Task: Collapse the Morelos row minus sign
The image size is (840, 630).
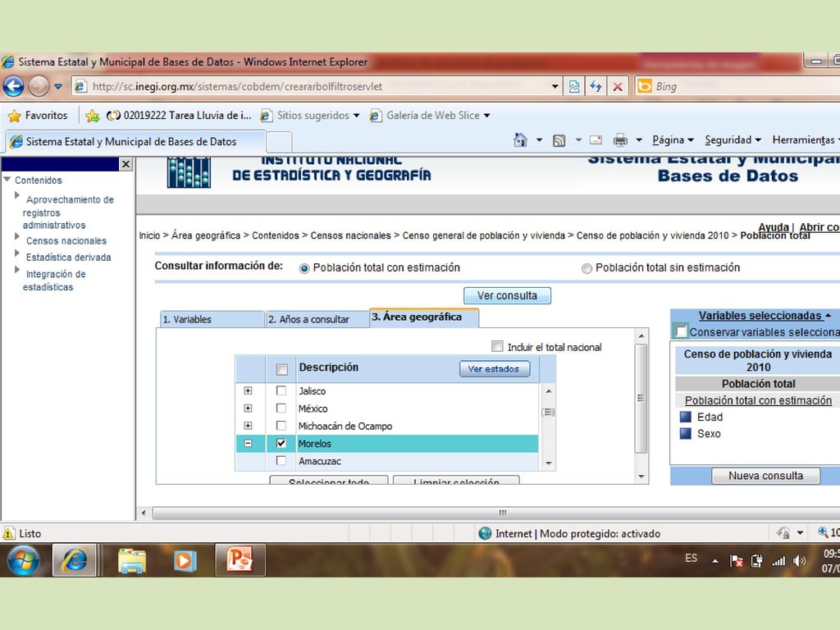Action: tap(248, 443)
